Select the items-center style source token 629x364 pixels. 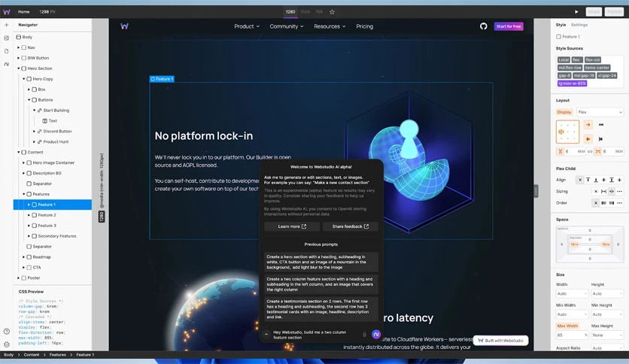coord(597,68)
